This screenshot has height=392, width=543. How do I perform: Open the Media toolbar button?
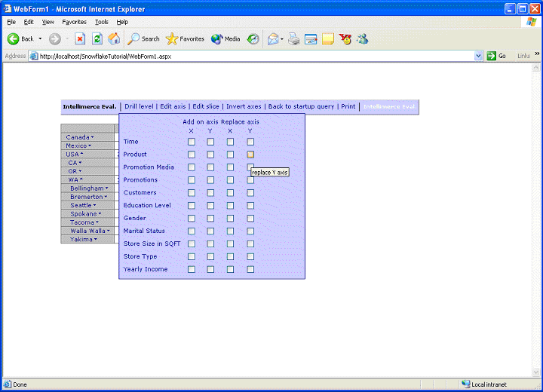click(x=225, y=38)
